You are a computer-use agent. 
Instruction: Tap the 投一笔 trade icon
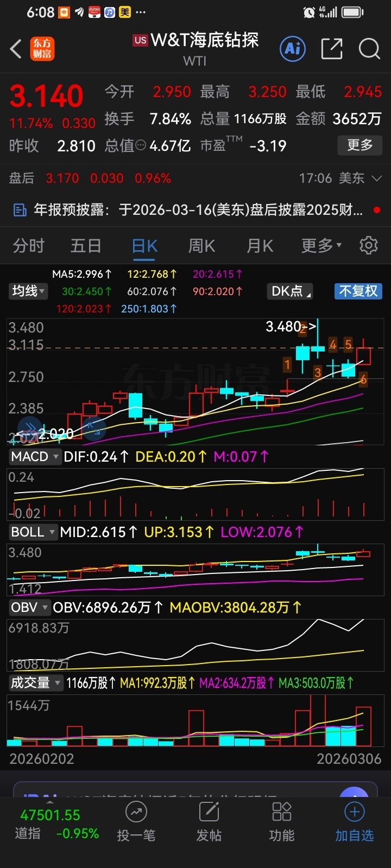[x=136, y=813]
